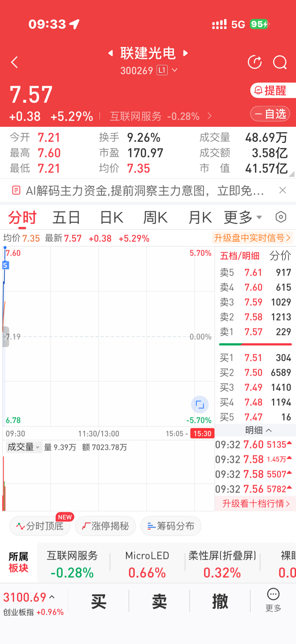Switch to 日K chart tab
Viewport: 296px width, 644px height.
pyautogui.click(x=111, y=218)
